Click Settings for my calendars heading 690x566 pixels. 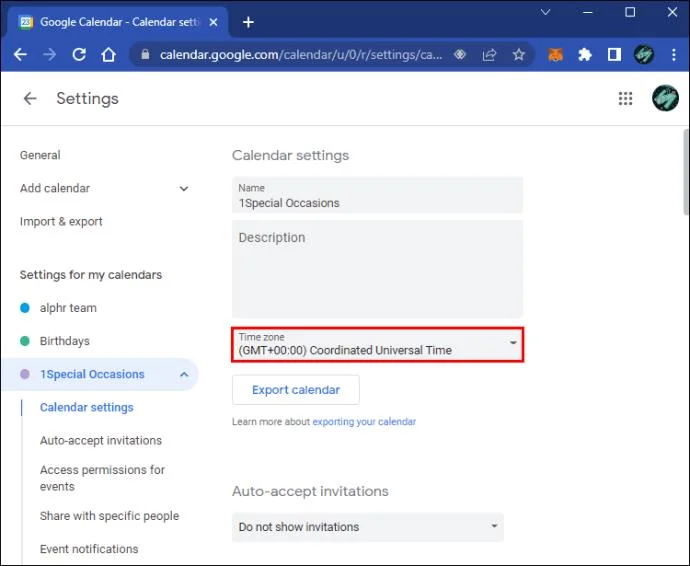(91, 275)
